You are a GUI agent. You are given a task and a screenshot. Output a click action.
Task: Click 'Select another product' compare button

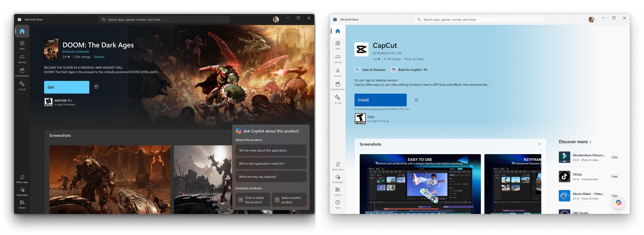pos(289,200)
